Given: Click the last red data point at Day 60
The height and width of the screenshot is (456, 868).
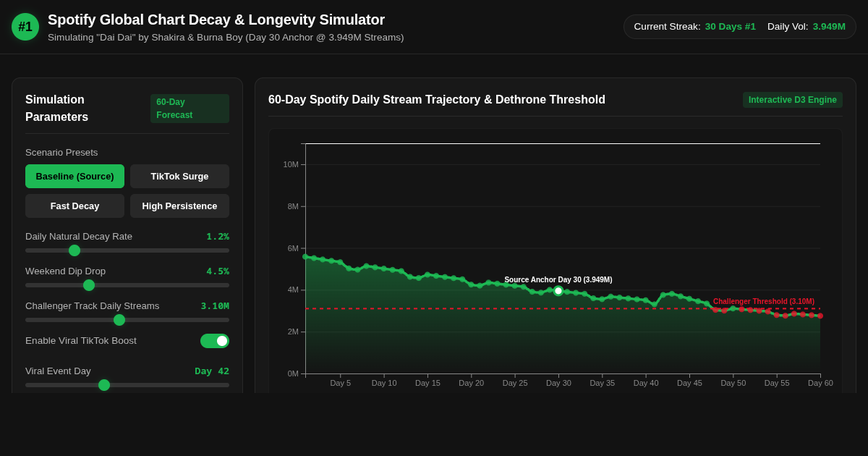Looking at the screenshot, I should [x=820, y=316].
